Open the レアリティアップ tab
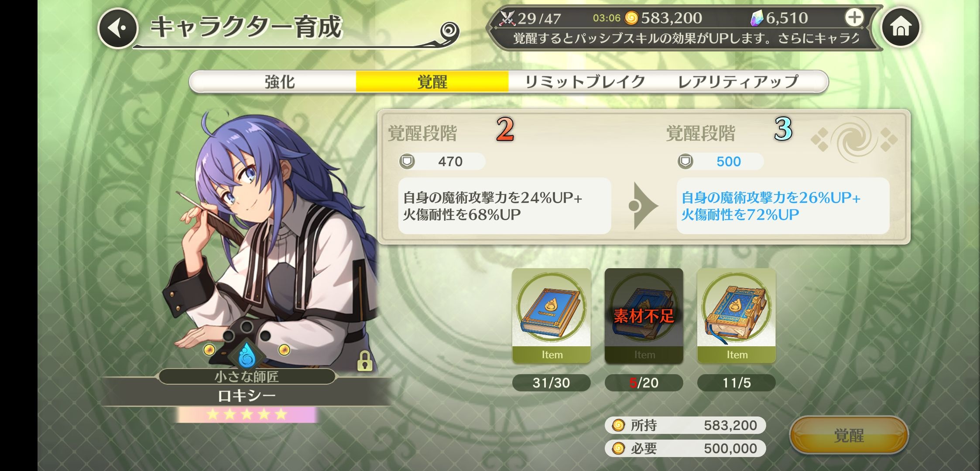 (738, 82)
